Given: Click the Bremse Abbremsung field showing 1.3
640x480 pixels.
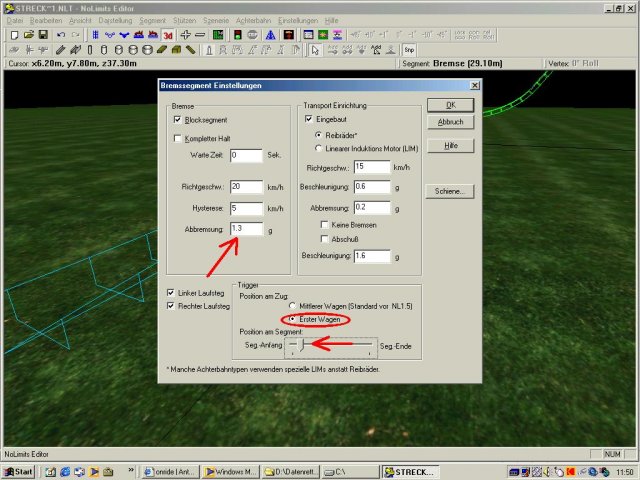Looking at the screenshot, I should click(246, 229).
